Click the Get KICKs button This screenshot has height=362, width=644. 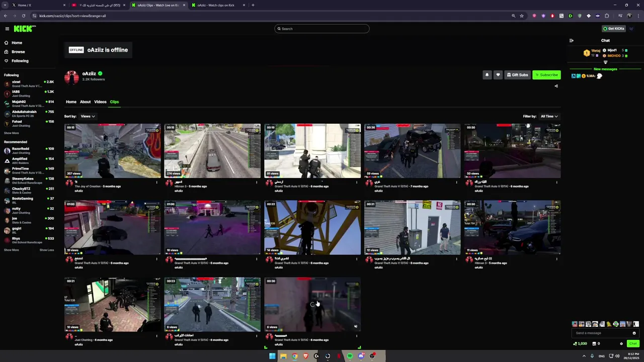(614, 29)
